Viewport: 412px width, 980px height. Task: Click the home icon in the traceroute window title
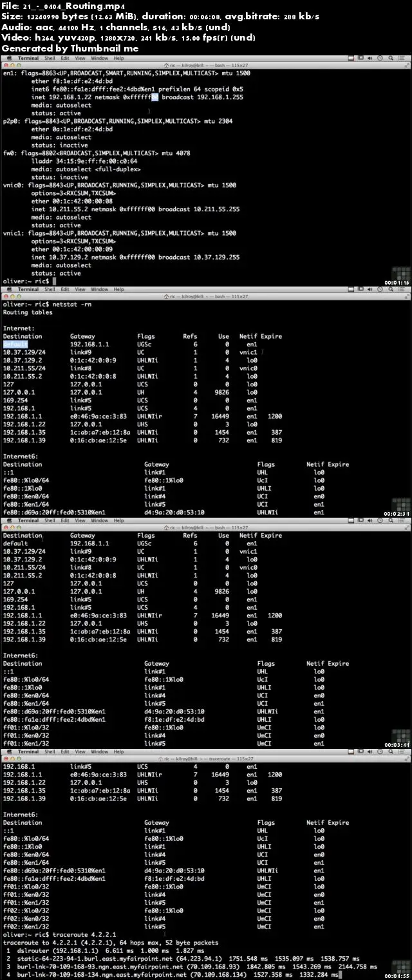coord(166,759)
